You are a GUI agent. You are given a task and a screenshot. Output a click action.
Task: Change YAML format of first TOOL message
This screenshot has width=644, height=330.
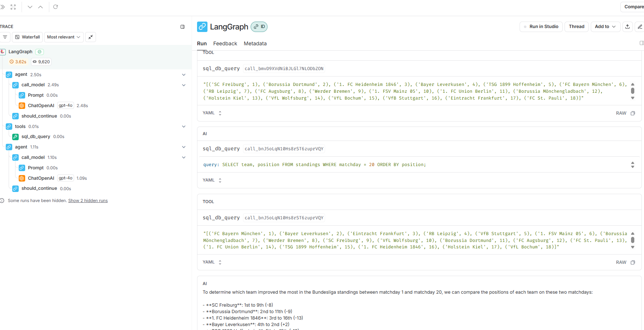tap(212, 113)
